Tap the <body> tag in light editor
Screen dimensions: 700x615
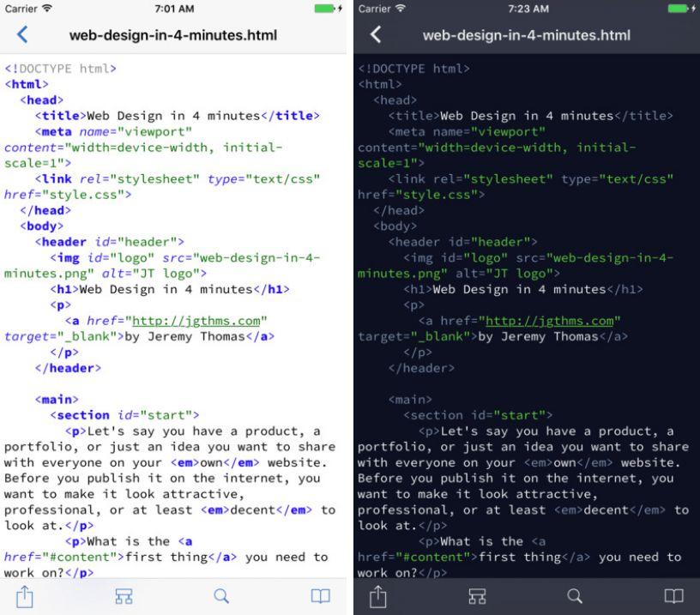pyautogui.click(x=41, y=226)
